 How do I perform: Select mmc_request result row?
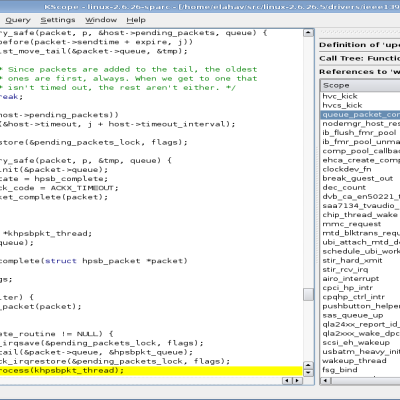360,224
